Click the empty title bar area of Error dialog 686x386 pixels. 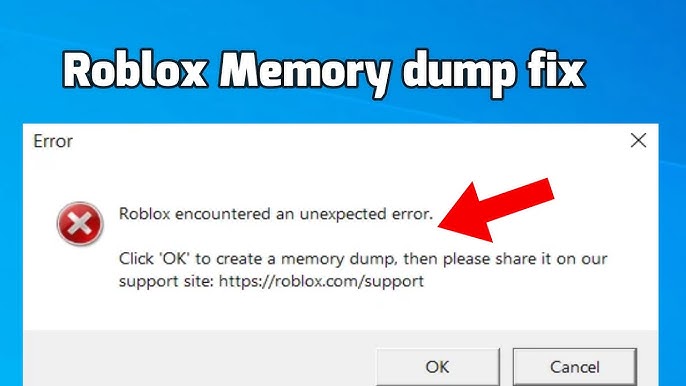point(350,141)
